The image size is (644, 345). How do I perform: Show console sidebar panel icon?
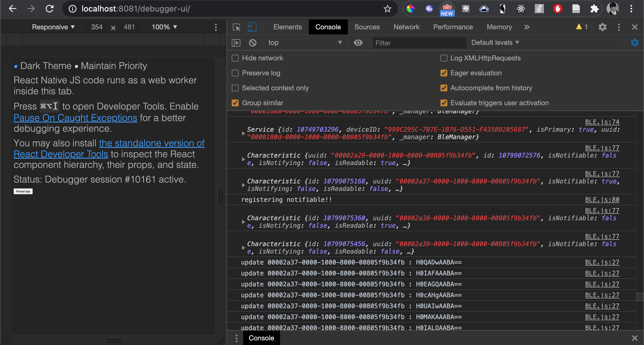236,43
